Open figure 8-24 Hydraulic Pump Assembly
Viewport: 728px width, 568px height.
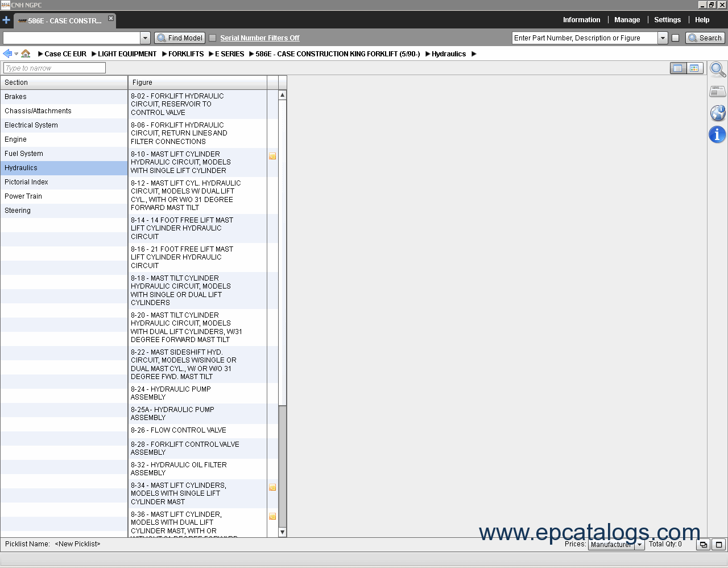198,393
